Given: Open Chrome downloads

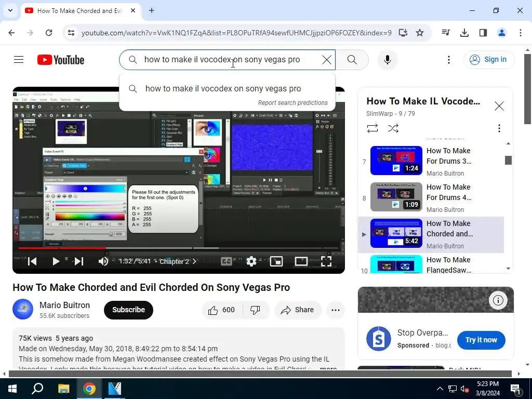Looking at the screenshot, I should [x=464, y=33].
